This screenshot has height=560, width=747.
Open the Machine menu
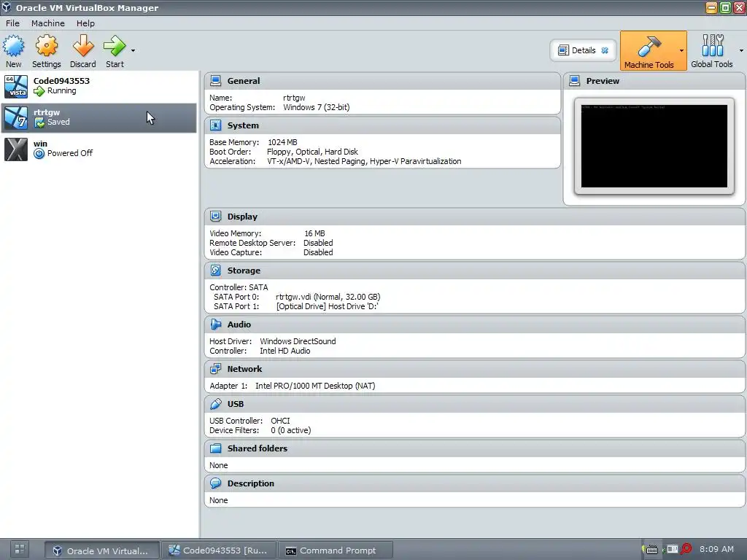tap(47, 23)
